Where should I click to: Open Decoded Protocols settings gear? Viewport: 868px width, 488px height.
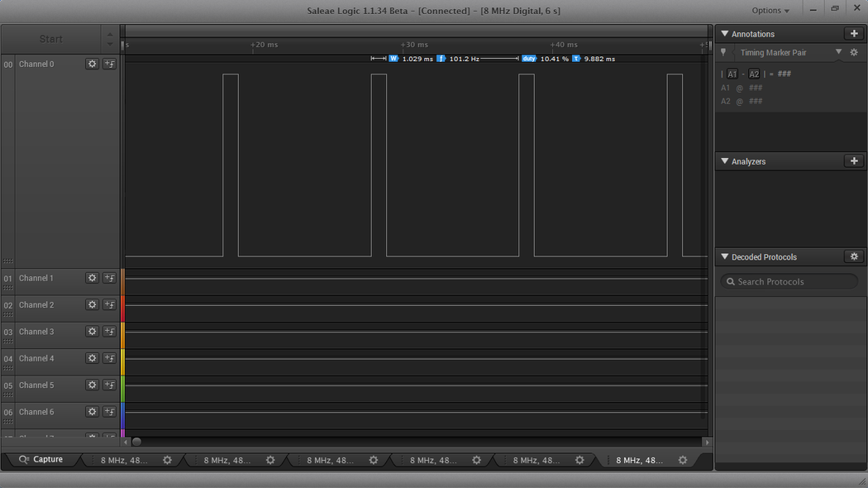click(854, 256)
